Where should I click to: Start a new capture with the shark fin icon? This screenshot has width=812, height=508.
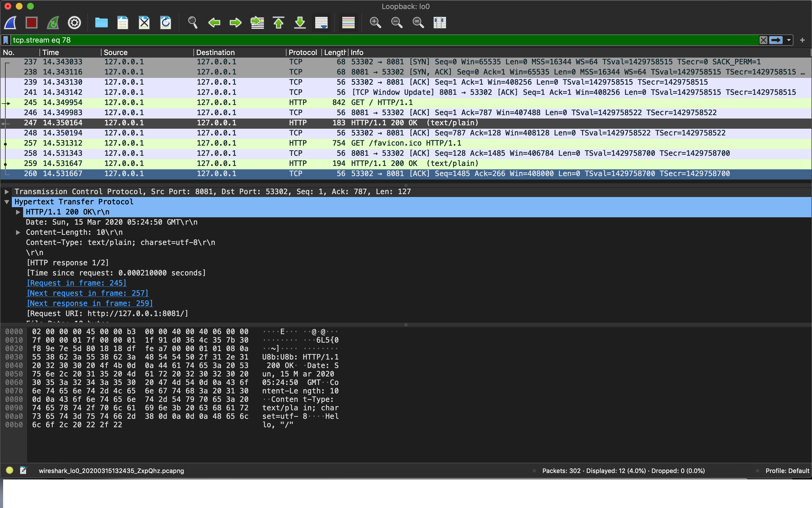[10, 23]
